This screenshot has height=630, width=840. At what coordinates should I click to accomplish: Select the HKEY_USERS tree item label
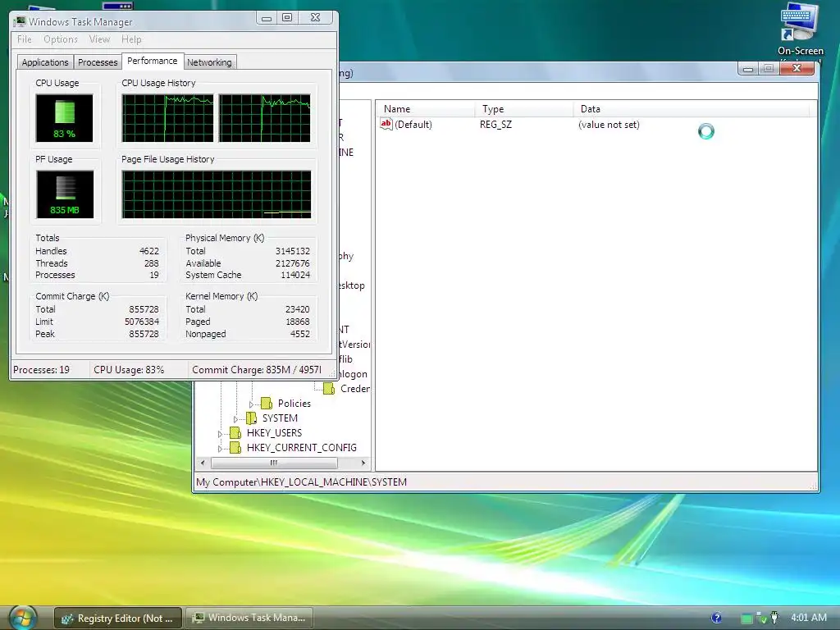coord(274,433)
